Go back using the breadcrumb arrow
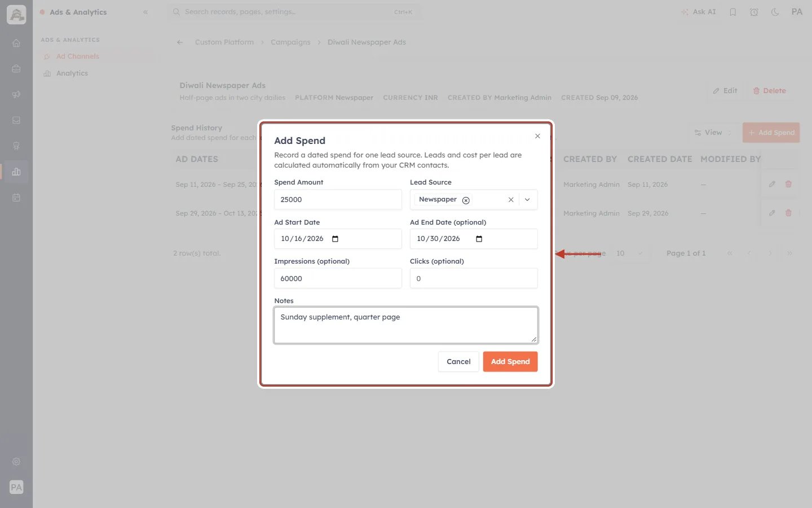Image resolution: width=812 pixels, height=508 pixels. point(180,42)
